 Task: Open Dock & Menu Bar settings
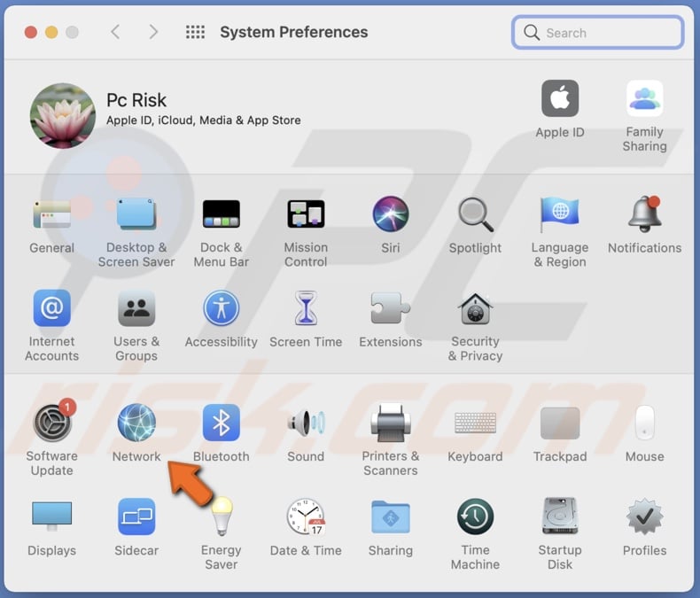(221, 214)
